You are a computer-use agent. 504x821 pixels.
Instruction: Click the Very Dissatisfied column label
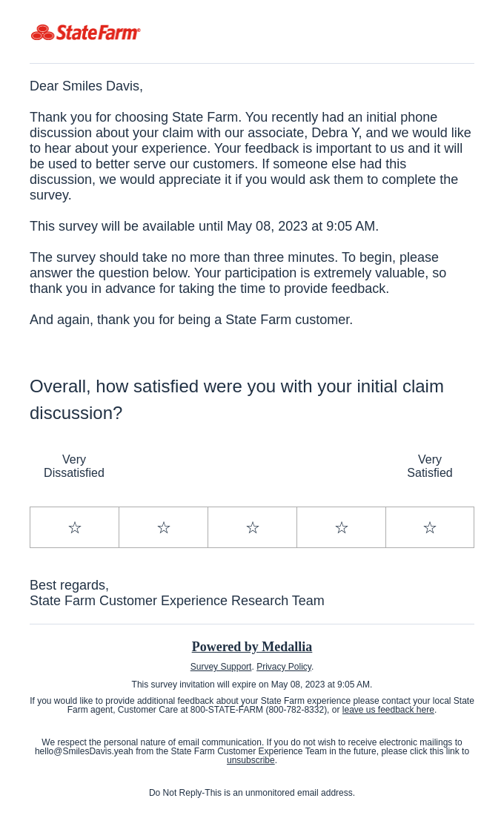tap(74, 466)
